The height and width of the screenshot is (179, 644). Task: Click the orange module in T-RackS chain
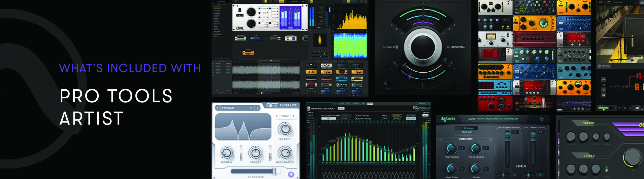click(x=248, y=53)
